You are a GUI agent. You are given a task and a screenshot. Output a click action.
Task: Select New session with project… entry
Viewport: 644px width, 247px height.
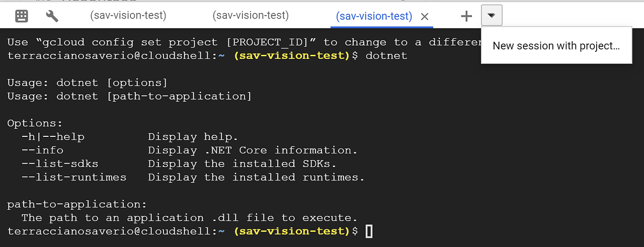pos(556,46)
